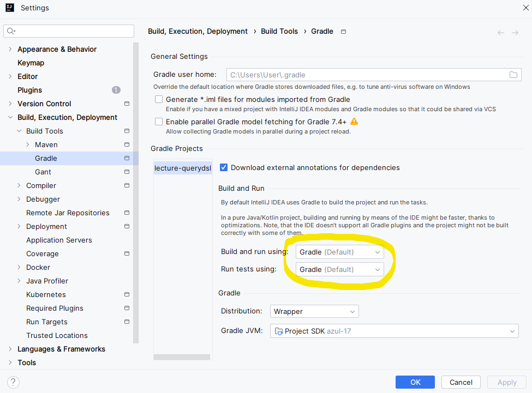The height and width of the screenshot is (393, 532).
Task: Expand Appearance & Behavior section
Action: click(10, 49)
